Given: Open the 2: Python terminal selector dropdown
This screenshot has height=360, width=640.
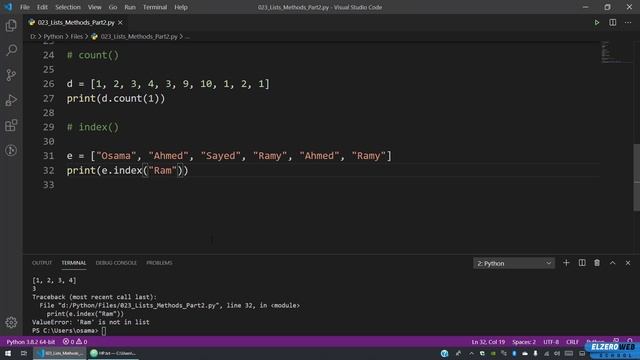Looking at the screenshot, I should pyautogui.click(x=514, y=263).
